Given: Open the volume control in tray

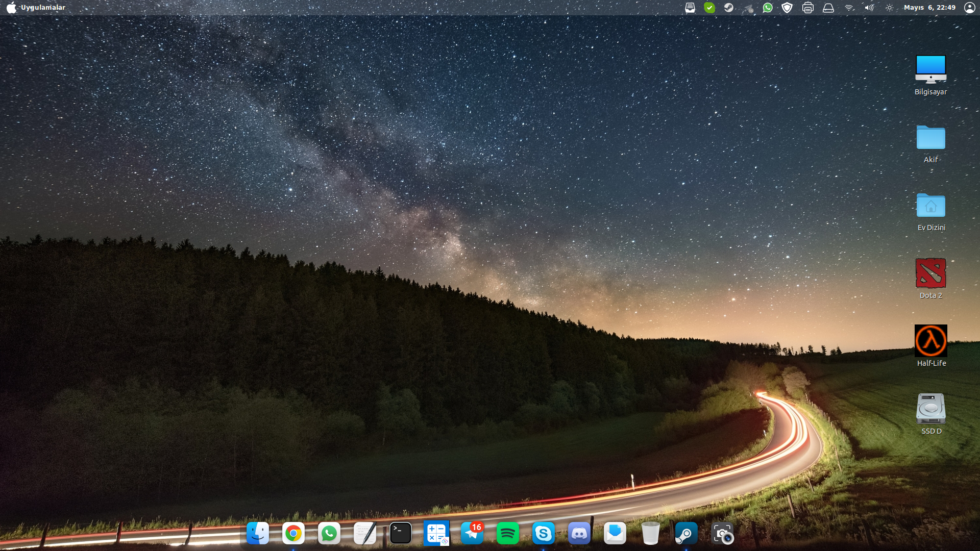Looking at the screenshot, I should [869, 8].
